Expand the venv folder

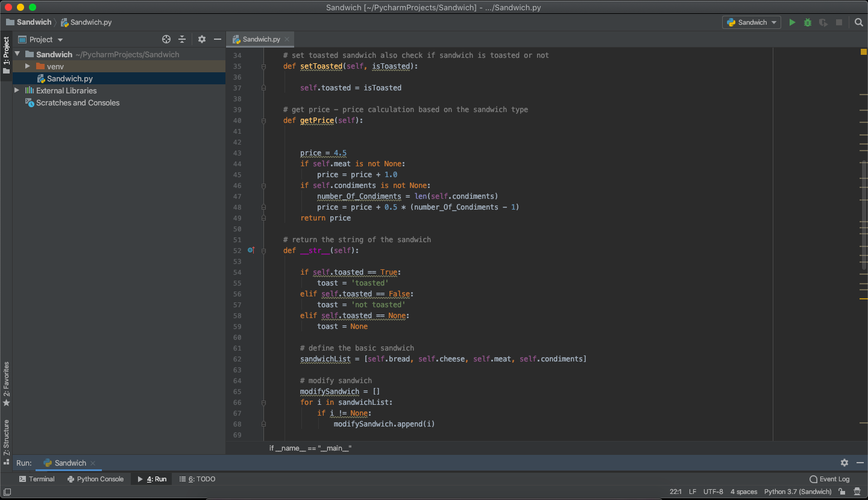tap(28, 66)
